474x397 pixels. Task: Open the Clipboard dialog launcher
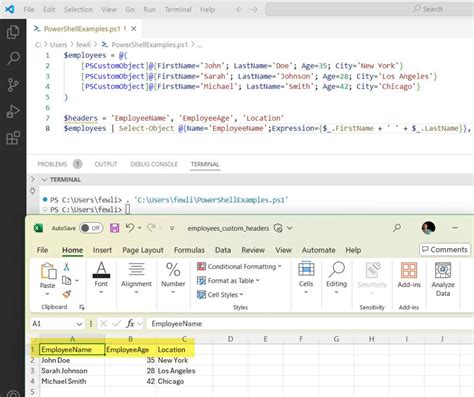pos(82,307)
